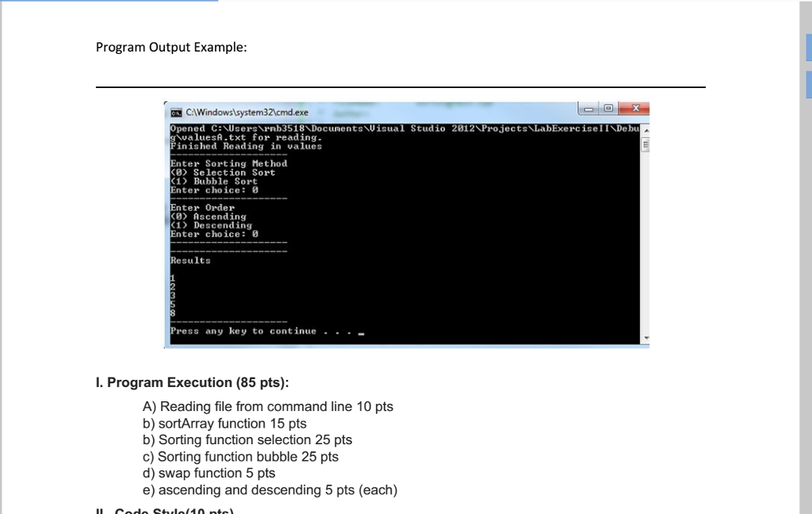
Task: Click the blue bar at the top-left of the page
Action: (107, 2)
